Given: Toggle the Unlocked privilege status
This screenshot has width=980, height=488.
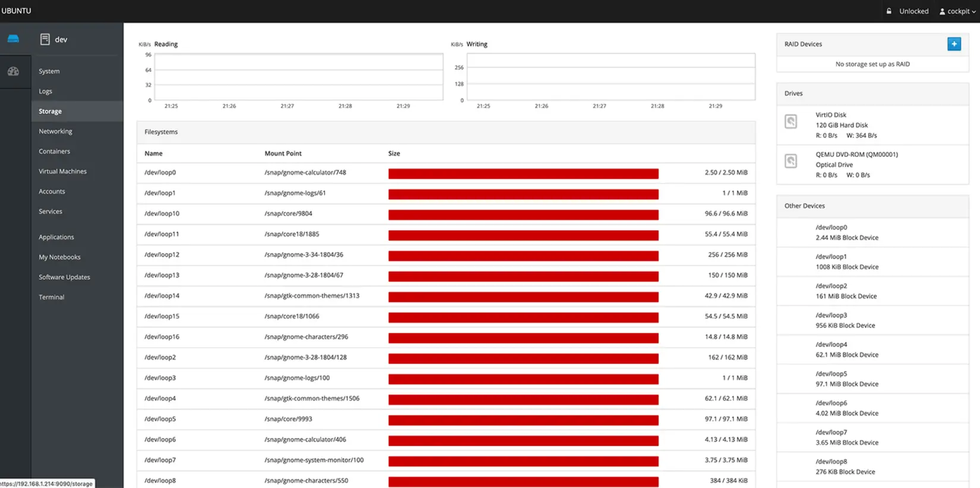Looking at the screenshot, I should 913,11.
